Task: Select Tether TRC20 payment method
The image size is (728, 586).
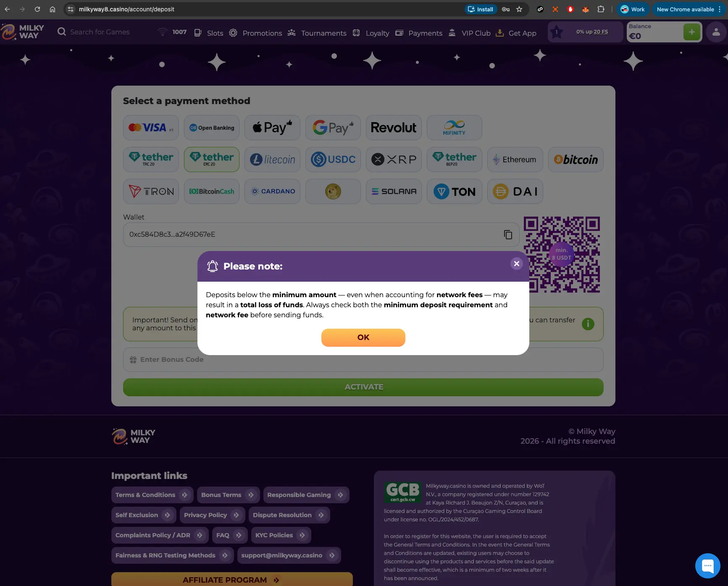Action: click(x=151, y=160)
